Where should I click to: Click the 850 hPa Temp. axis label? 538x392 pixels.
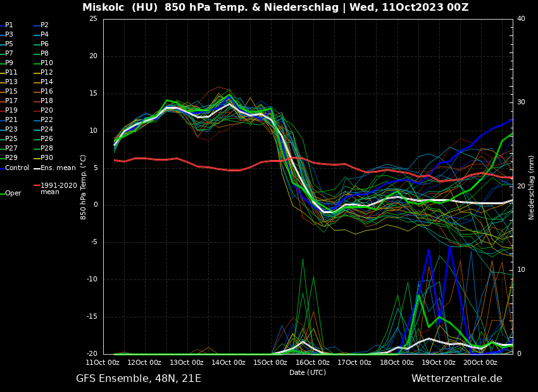coord(84,187)
